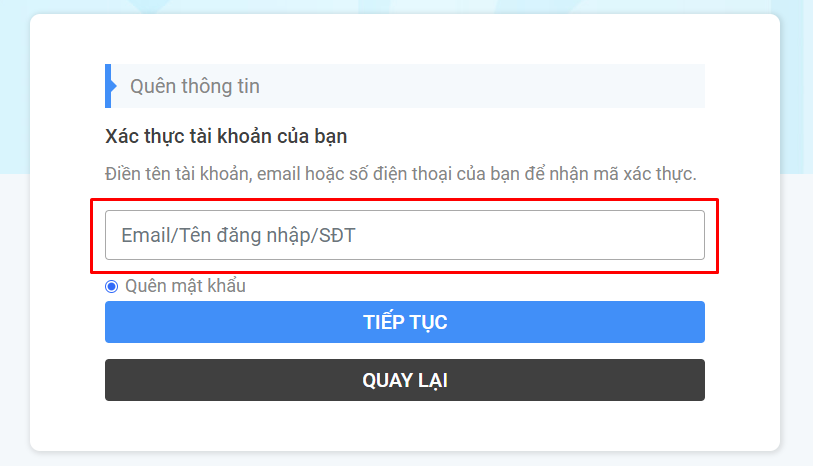The height and width of the screenshot is (466, 813).
Task: Select the blue dot next to Quên mật khẩu
Action: coord(111,286)
